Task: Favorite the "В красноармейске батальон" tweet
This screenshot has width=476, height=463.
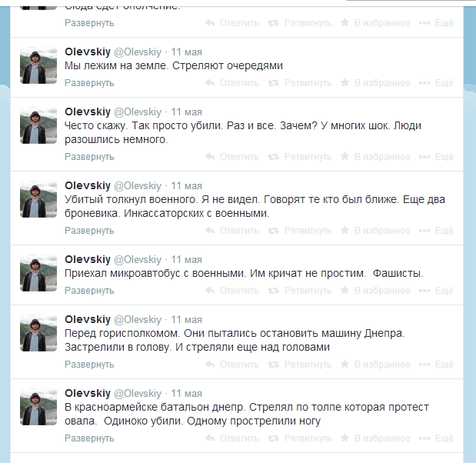Action: tap(375, 438)
